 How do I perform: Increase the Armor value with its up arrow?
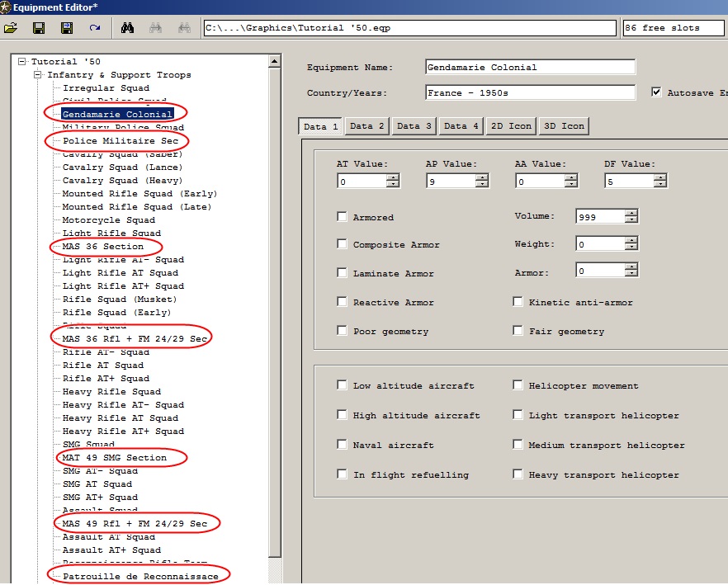[x=631, y=267]
